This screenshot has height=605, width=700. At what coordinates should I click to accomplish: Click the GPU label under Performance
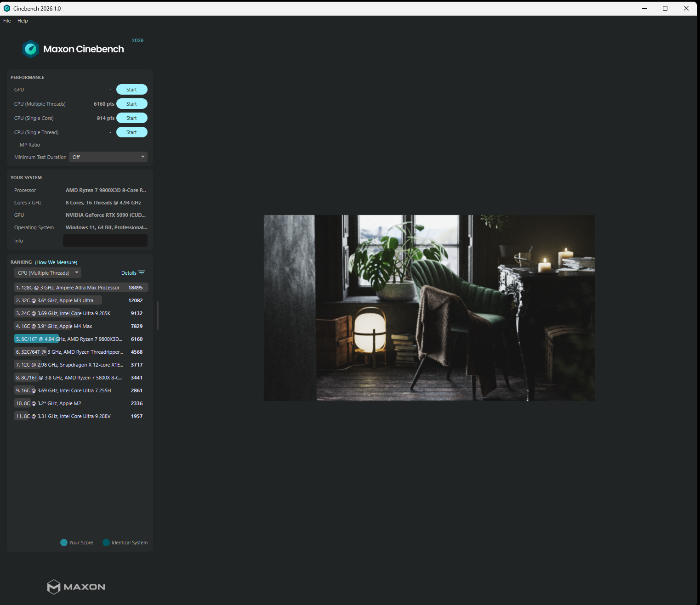tap(19, 90)
